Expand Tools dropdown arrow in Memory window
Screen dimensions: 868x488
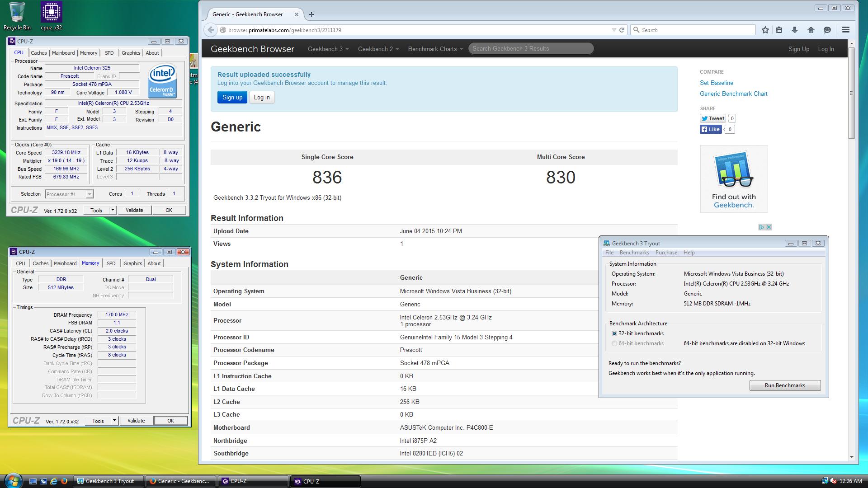click(x=114, y=421)
